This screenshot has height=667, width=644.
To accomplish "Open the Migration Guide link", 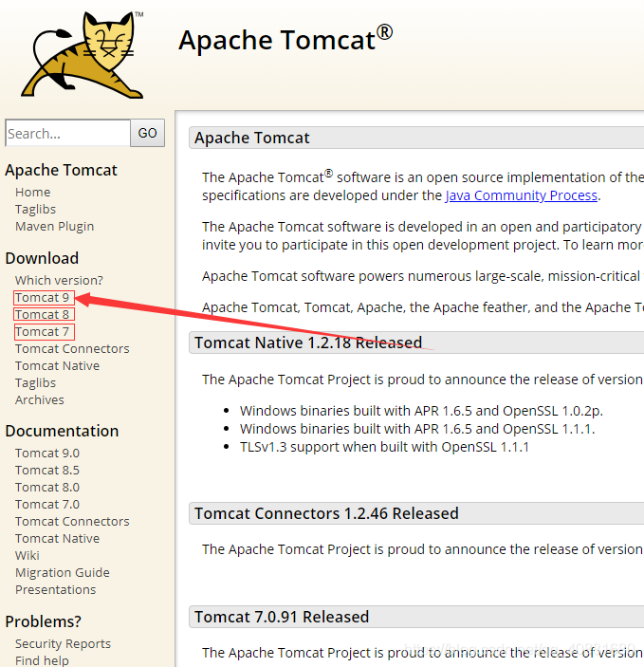I will coord(63,572).
